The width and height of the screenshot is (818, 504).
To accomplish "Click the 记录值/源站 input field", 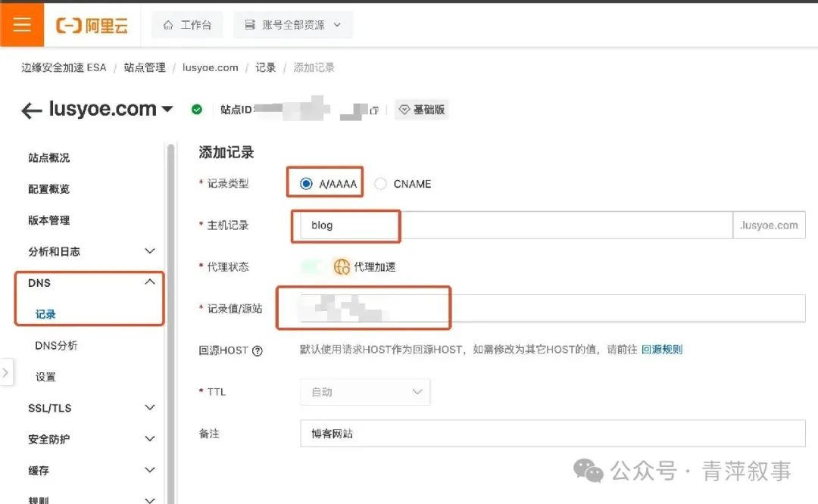I will (553, 309).
